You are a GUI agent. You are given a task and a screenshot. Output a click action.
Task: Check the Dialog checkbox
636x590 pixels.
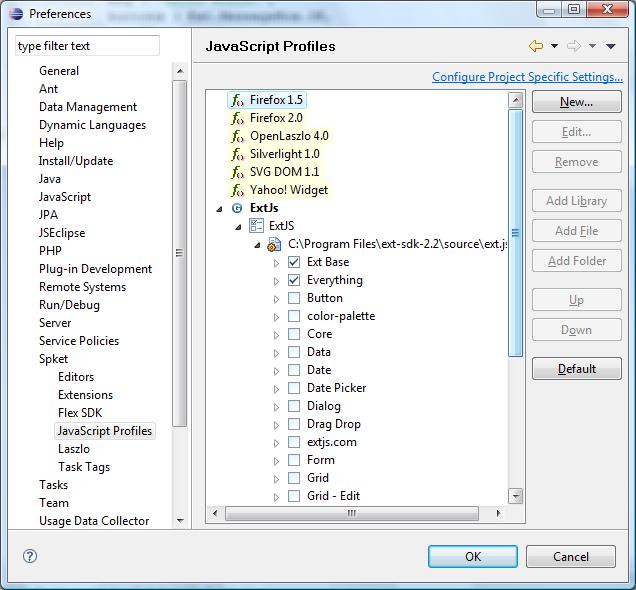(294, 406)
